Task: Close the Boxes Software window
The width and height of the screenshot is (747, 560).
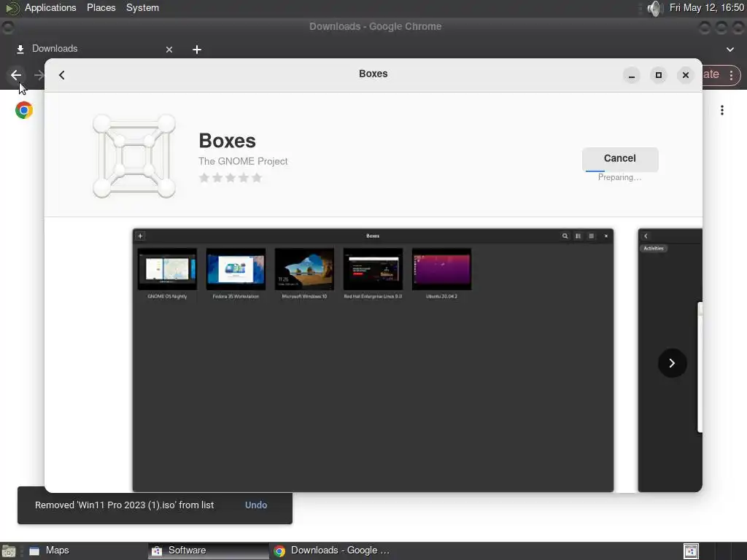Action: point(686,75)
